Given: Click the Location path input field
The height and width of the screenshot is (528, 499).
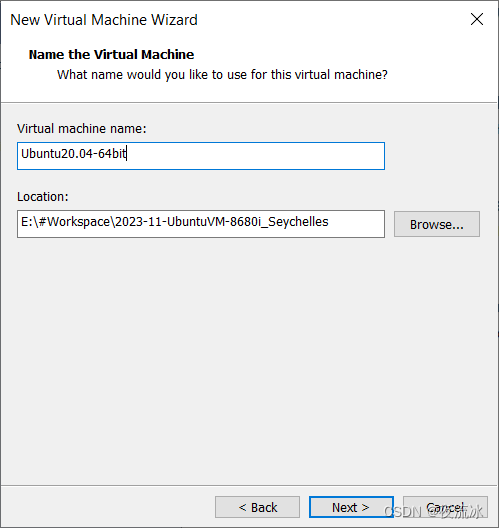Looking at the screenshot, I should pyautogui.click(x=201, y=224).
